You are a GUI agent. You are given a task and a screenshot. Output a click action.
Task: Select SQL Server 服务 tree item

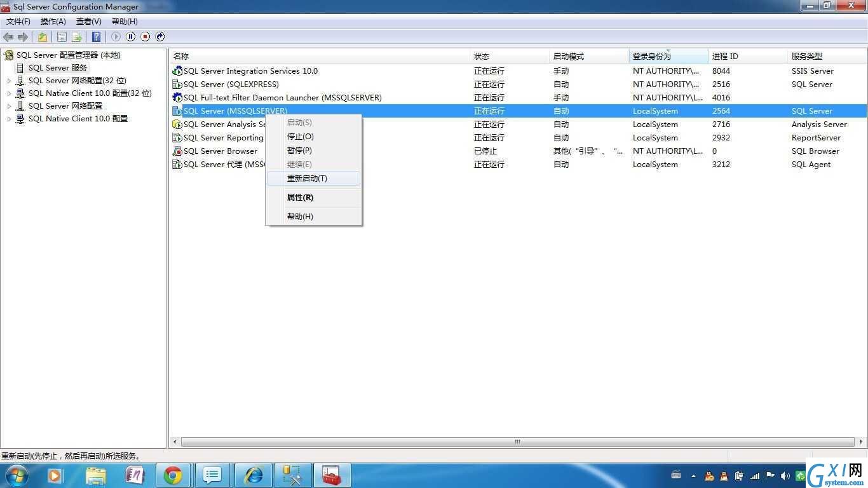tap(58, 68)
